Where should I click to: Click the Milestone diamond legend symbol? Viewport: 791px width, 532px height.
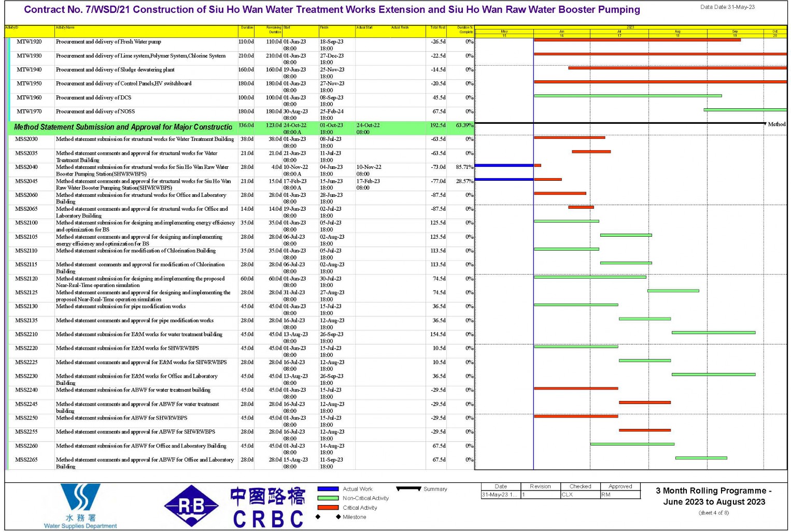tap(328, 516)
